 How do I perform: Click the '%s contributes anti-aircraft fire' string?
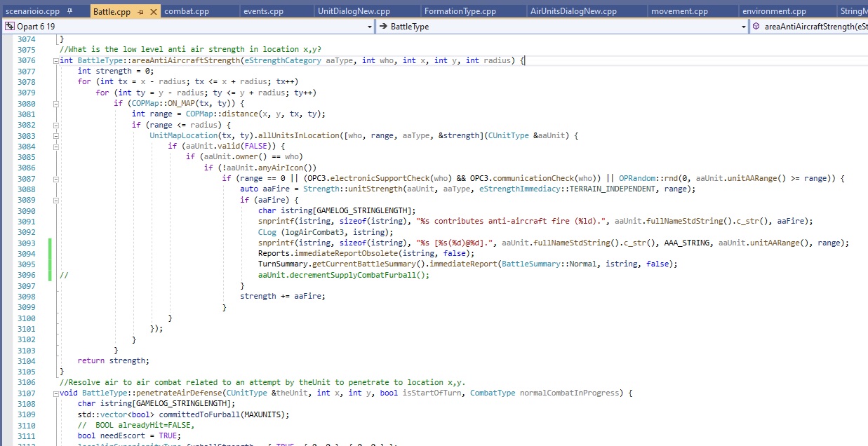point(512,221)
